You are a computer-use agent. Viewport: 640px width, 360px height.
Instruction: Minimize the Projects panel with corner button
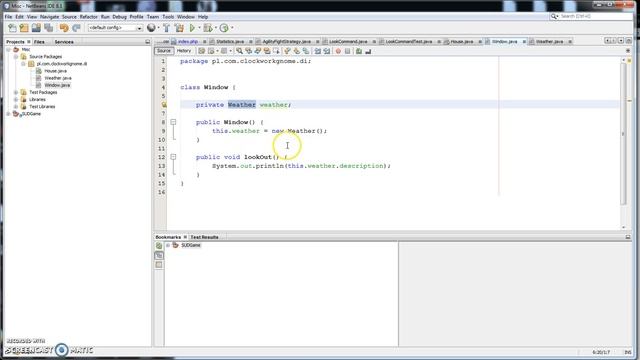coord(147,42)
